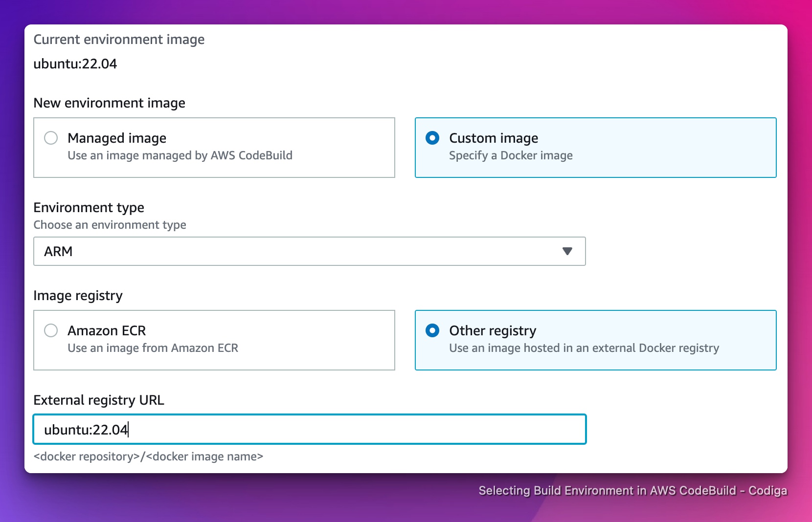
Task: Choose the Other registry radio option
Action: pos(432,330)
